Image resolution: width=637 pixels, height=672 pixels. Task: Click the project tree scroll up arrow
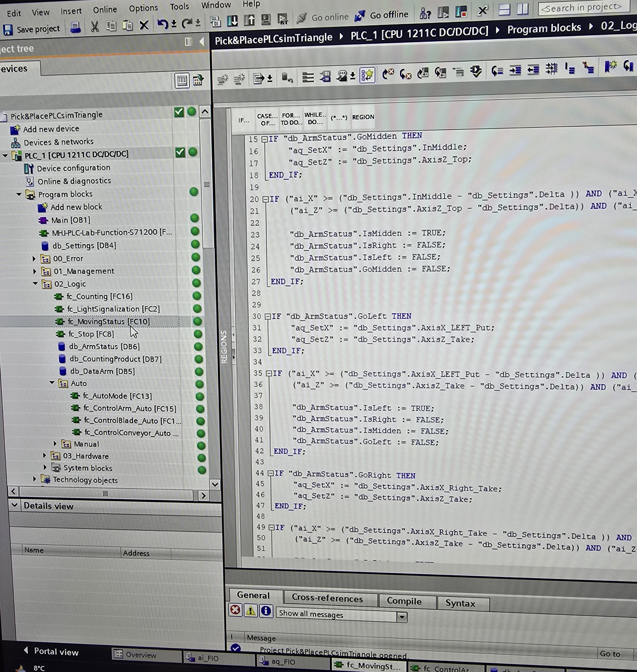(205, 111)
